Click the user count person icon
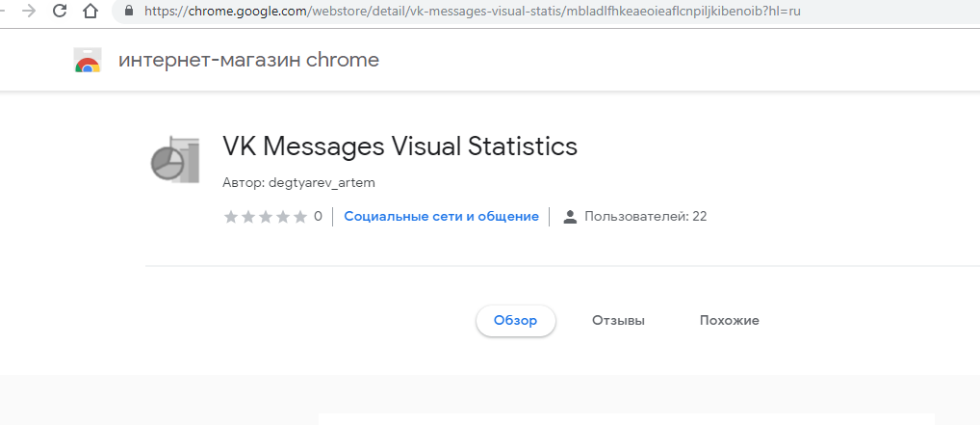The height and width of the screenshot is (425, 980). 569,217
